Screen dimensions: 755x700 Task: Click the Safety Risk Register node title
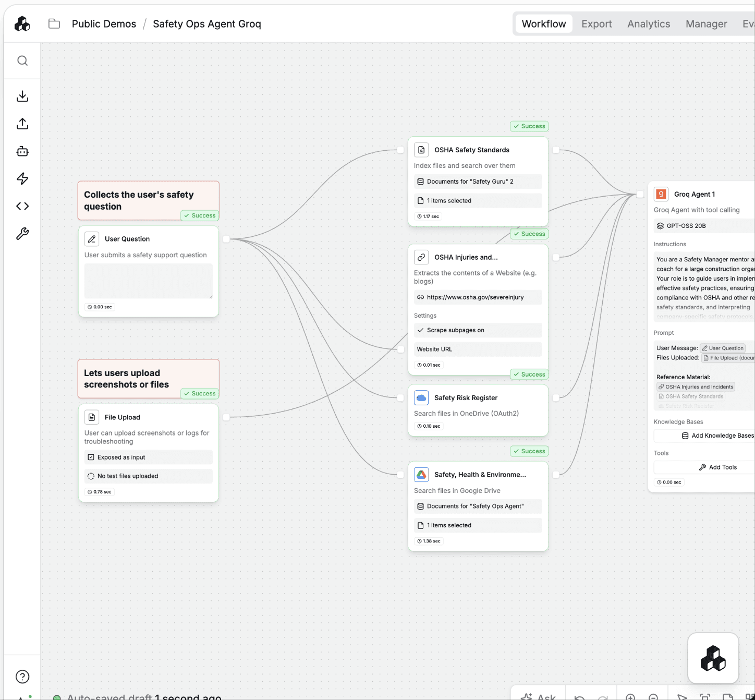point(466,397)
